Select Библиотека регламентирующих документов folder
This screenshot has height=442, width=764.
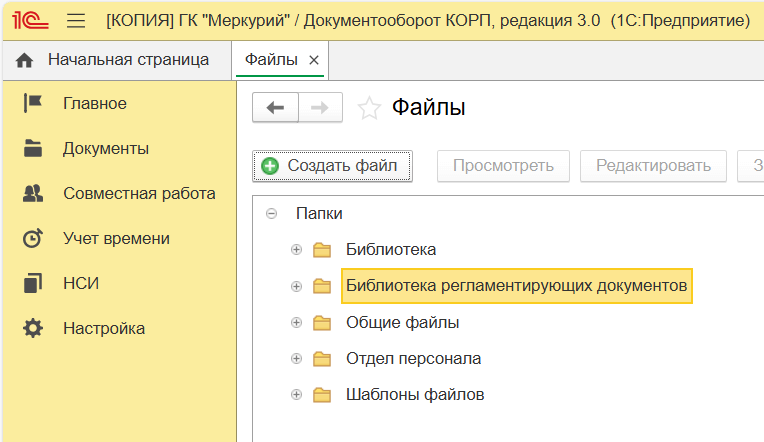coord(516,286)
